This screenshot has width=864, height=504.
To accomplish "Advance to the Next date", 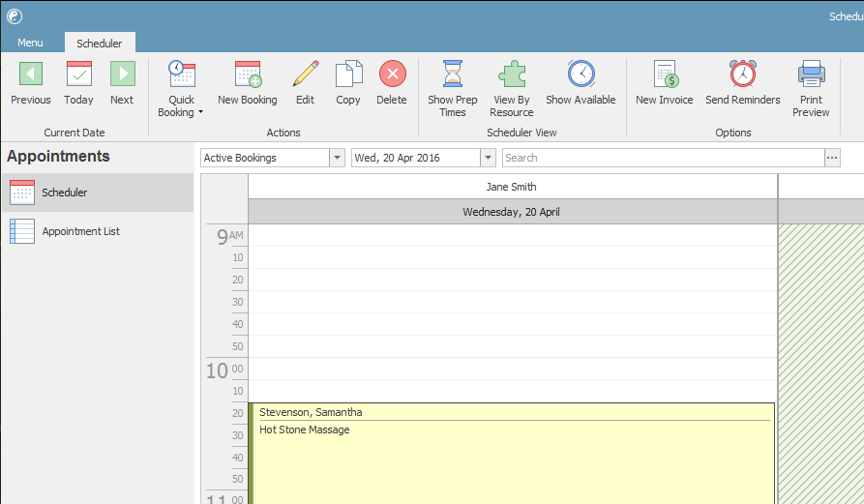I will 122,83.
